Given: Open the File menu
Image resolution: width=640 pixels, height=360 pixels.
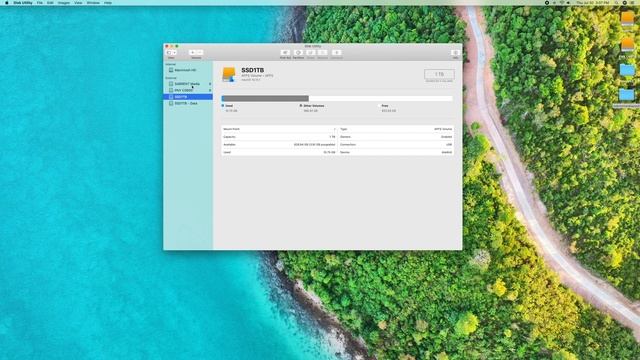Looking at the screenshot, I should (x=40, y=3).
